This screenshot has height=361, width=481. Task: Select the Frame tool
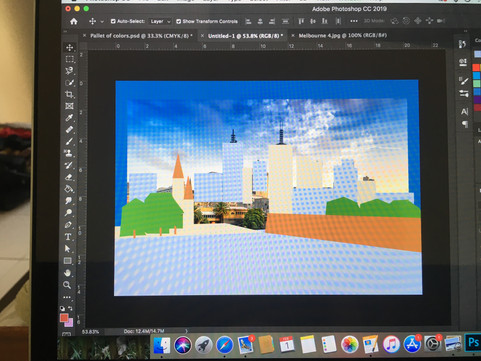[69, 106]
